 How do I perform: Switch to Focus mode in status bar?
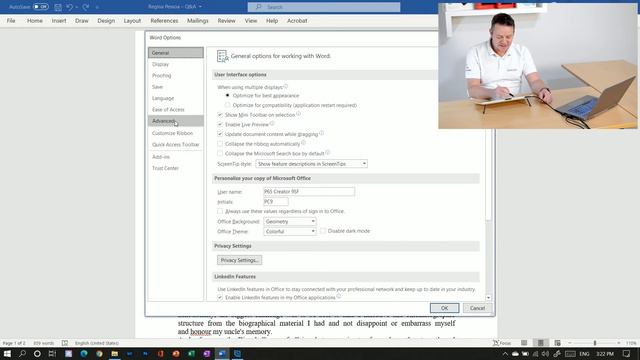[x=502, y=343]
